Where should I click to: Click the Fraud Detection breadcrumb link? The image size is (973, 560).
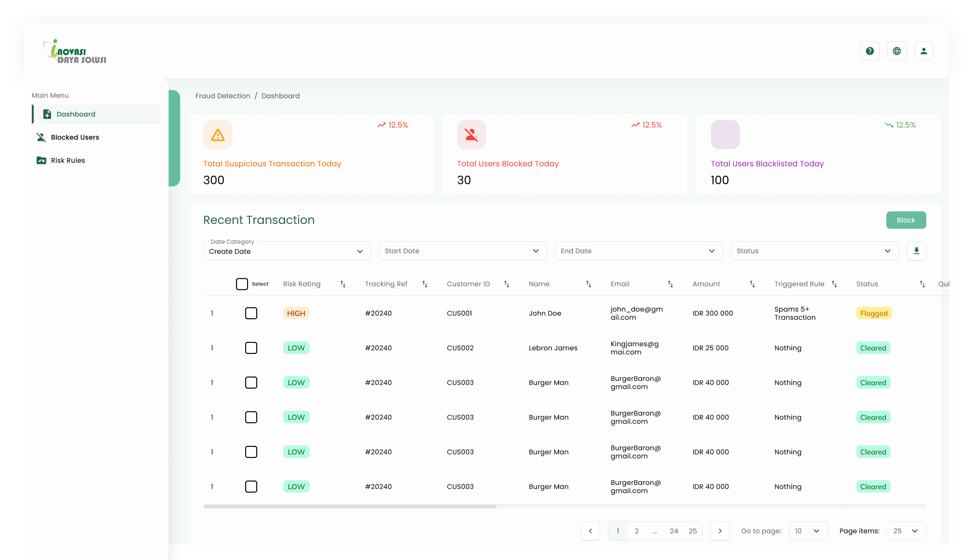pyautogui.click(x=223, y=96)
